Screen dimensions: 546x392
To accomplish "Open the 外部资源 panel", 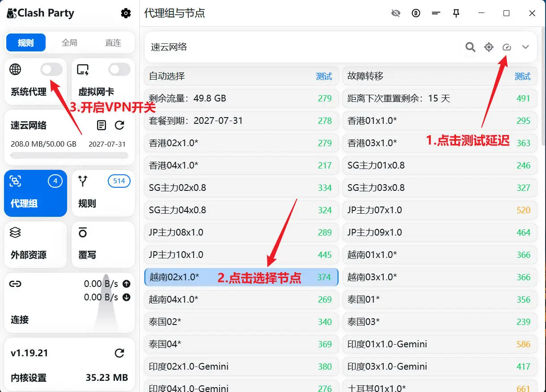I will (x=35, y=244).
